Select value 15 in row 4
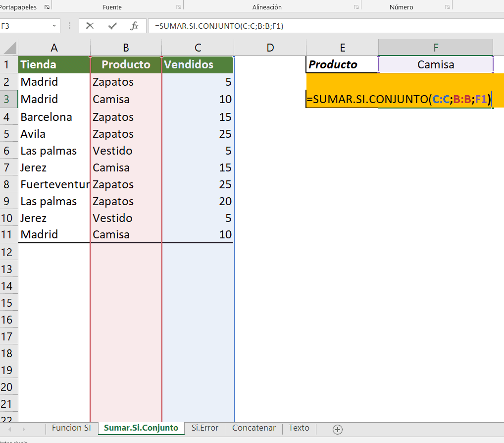Viewport: 504px width, 443px height. 198,117
